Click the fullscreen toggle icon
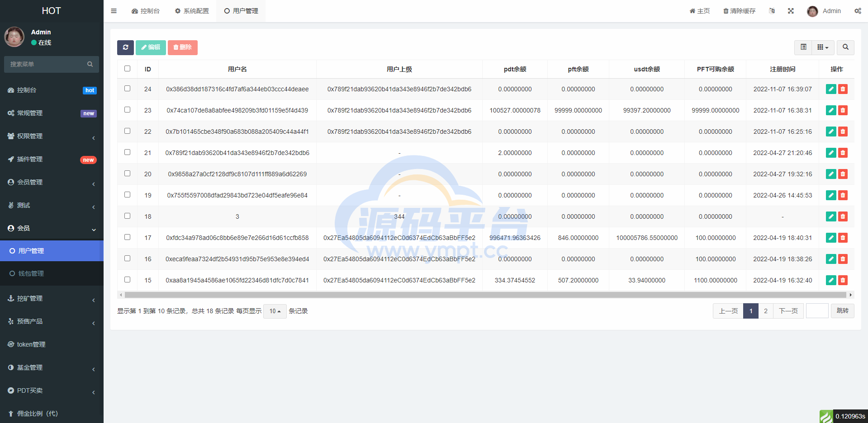Screen dimensions: 868x423 pos(791,11)
